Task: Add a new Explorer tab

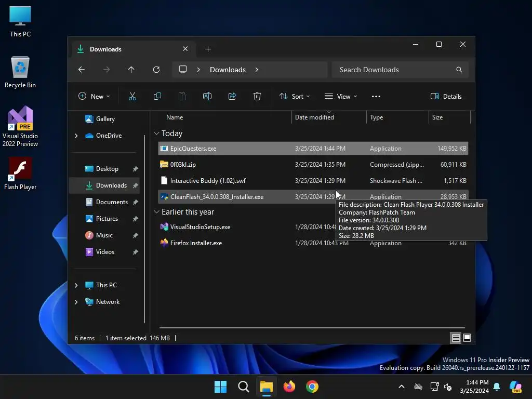Action: (208, 49)
